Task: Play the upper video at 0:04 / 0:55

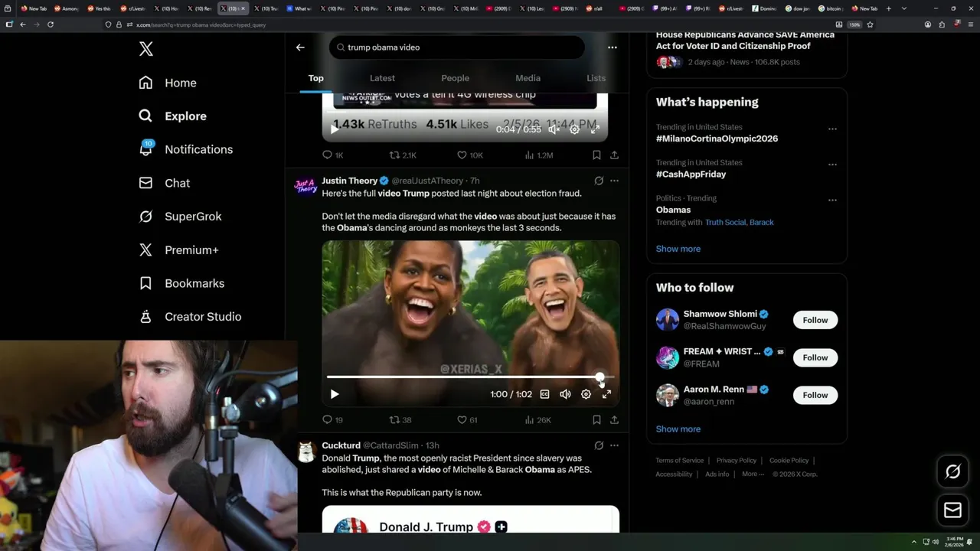Action: point(335,129)
